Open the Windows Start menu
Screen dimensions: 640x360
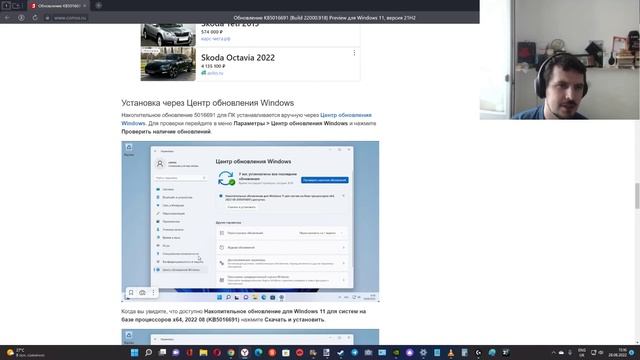coord(134,353)
